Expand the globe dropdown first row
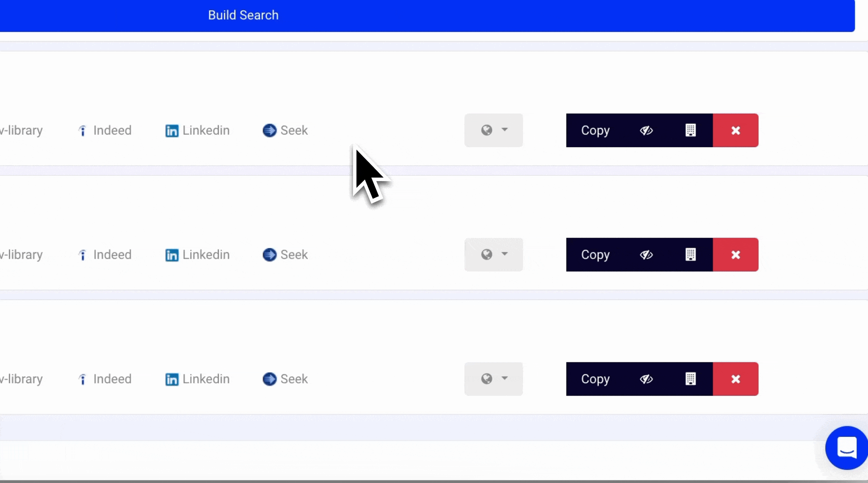Screen dimensions: 868x483 coord(493,130)
